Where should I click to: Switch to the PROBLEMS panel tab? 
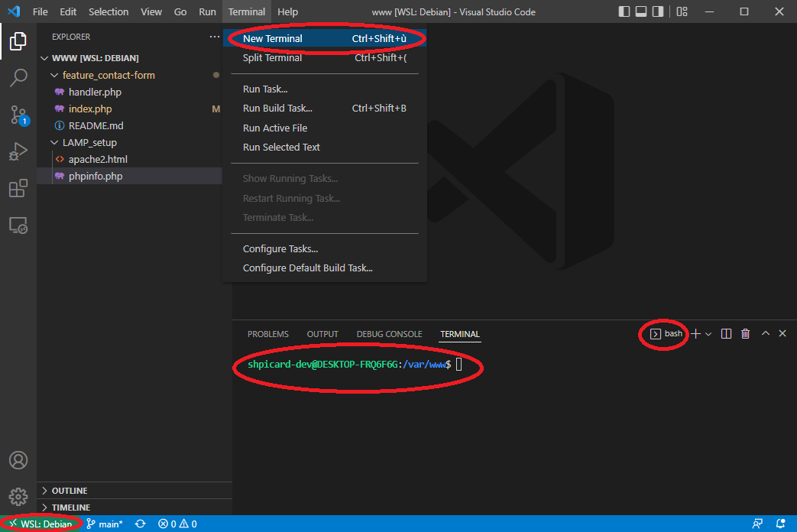pos(268,334)
